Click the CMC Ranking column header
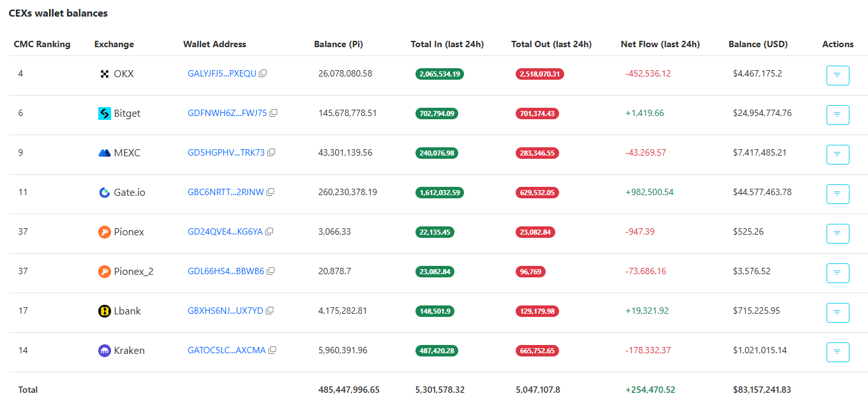Image resolution: width=868 pixels, height=403 pixels. (42, 44)
